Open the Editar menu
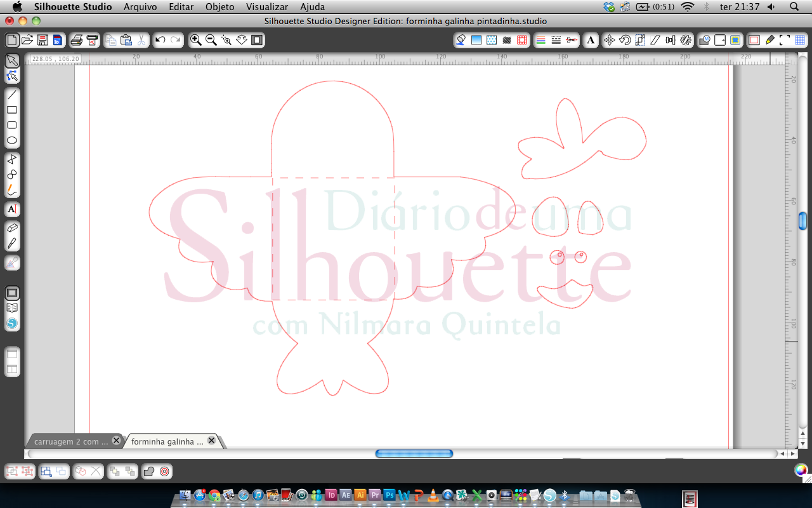The width and height of the screenshot is (812, 508). tap(181, 7)
